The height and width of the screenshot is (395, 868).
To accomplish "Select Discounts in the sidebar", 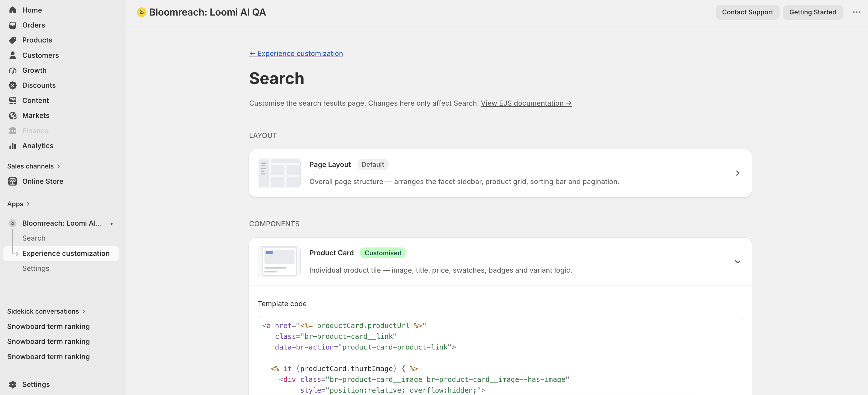I will click(x=61, y=85).
